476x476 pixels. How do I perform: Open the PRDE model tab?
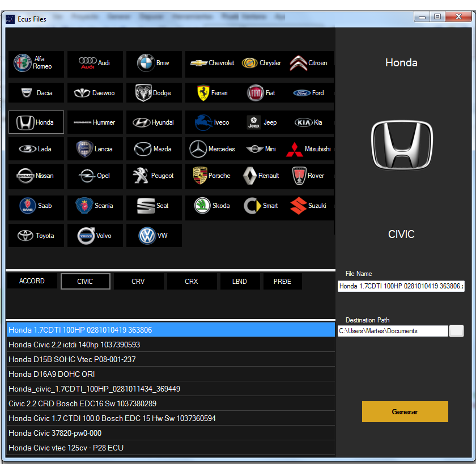[x=282, y=282]
